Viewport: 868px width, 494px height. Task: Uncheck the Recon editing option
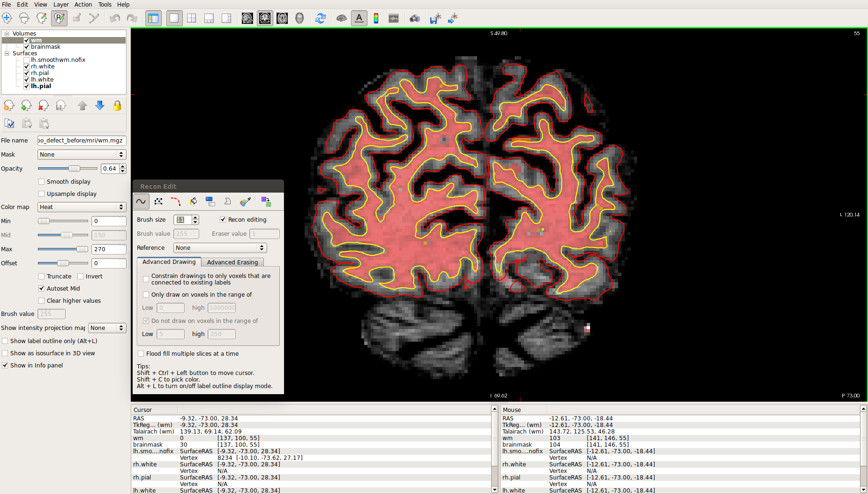tap(223, 220)
